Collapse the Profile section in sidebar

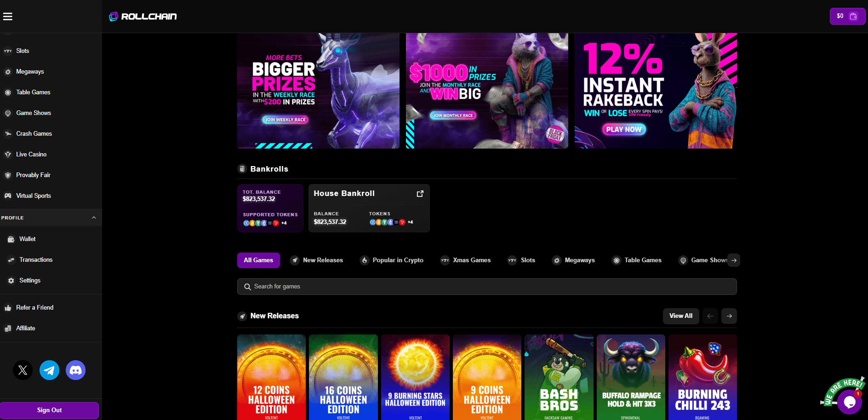(x=94, y=217)
